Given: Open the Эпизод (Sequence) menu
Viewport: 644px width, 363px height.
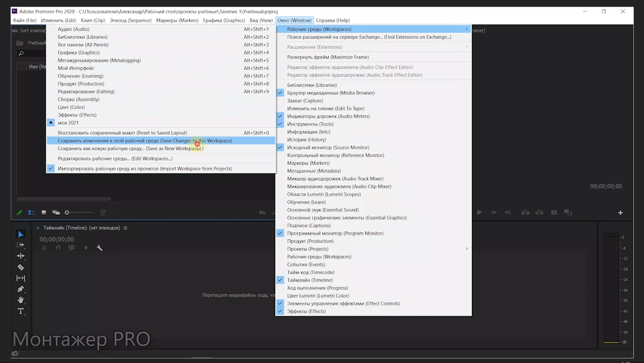Looking at the screenshot, I should pos(130,20).
